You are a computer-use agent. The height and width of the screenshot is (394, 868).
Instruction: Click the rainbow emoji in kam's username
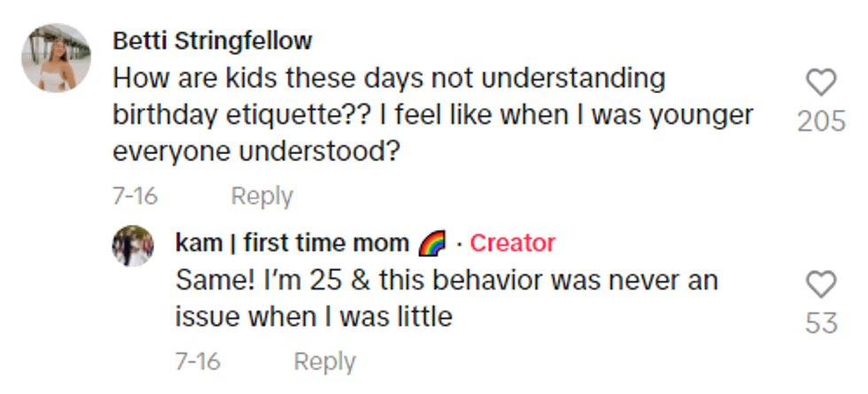(x=431, y=243)
